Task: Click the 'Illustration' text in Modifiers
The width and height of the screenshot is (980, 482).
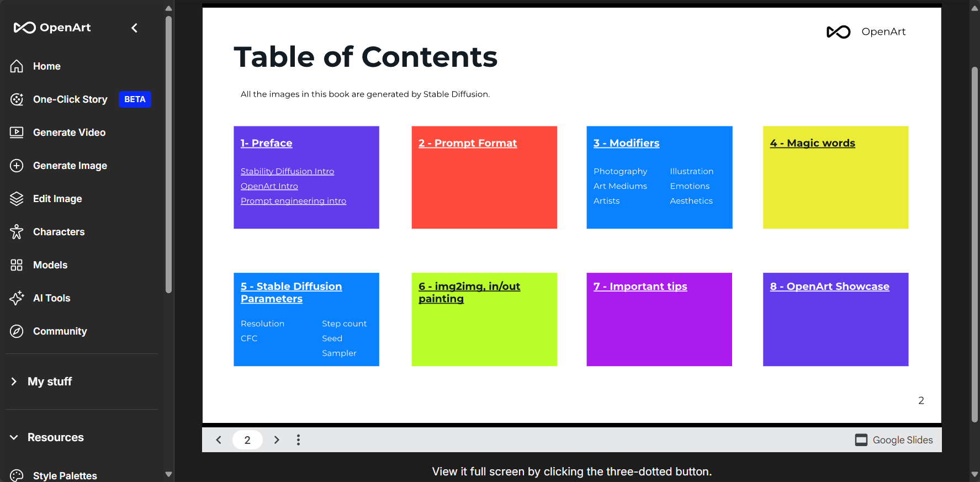Action: 691,171
